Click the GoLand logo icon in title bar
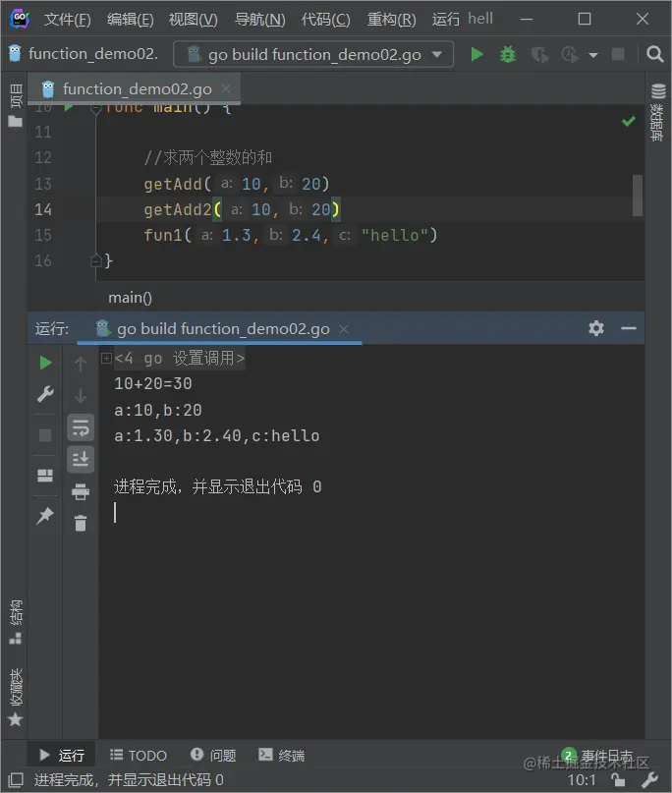Screen dimensions: 672x793 click(20, 20)
